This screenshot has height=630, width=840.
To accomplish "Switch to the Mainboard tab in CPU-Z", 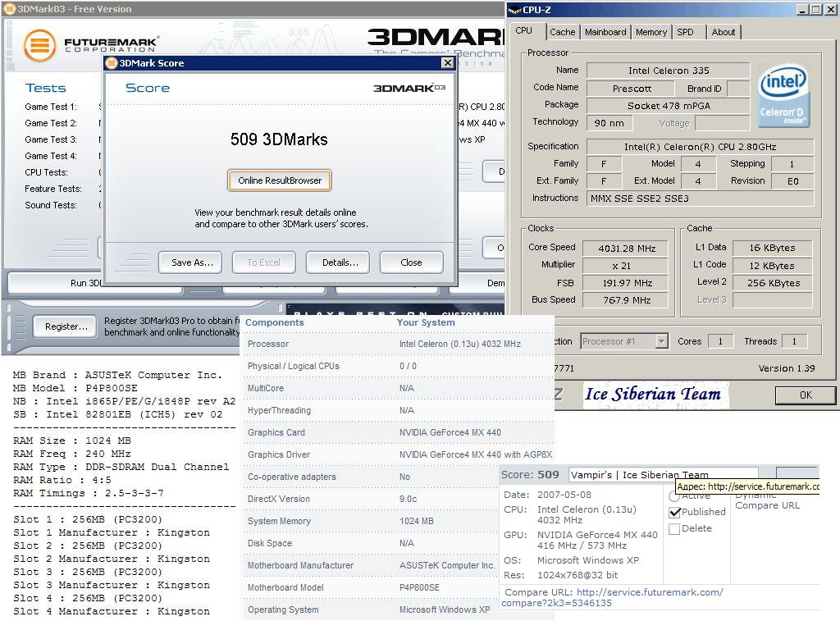I will (605, 32).
